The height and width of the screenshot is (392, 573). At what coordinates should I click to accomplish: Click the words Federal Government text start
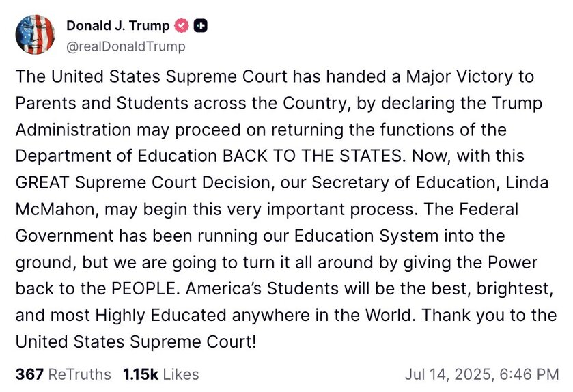click(488, 210)
